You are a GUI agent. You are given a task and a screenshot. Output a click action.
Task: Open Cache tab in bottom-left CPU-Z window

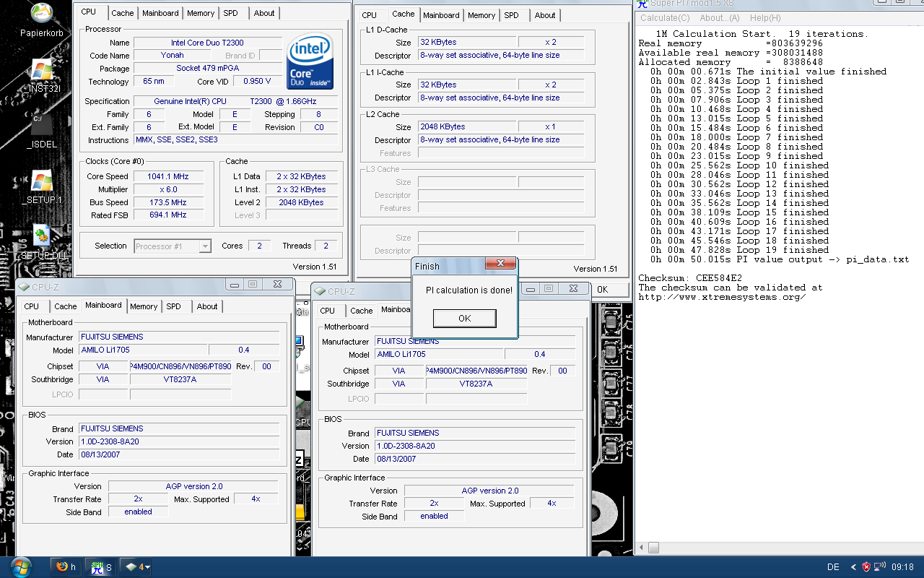point(66,306)
